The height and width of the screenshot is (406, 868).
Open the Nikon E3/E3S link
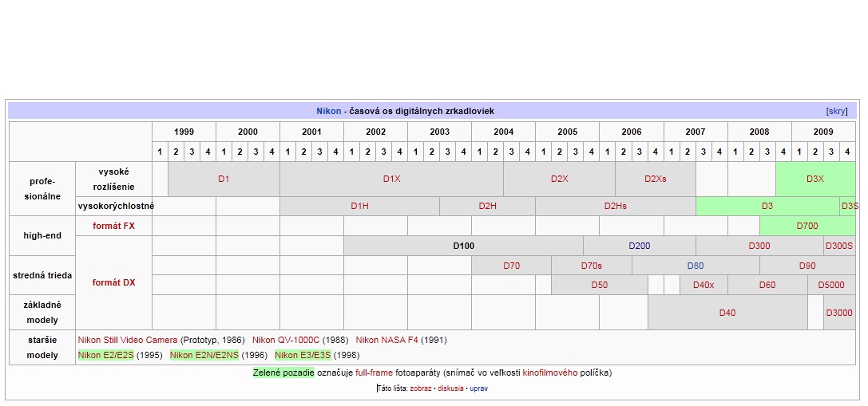pos(303,355)
